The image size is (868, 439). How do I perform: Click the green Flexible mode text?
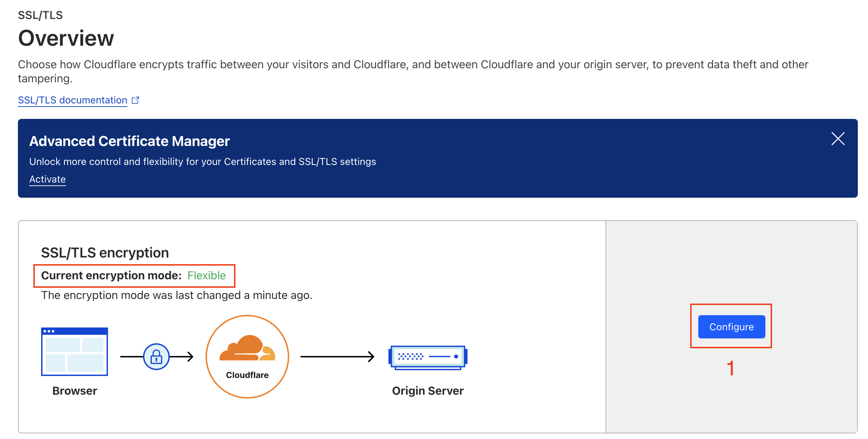point(207,275)
